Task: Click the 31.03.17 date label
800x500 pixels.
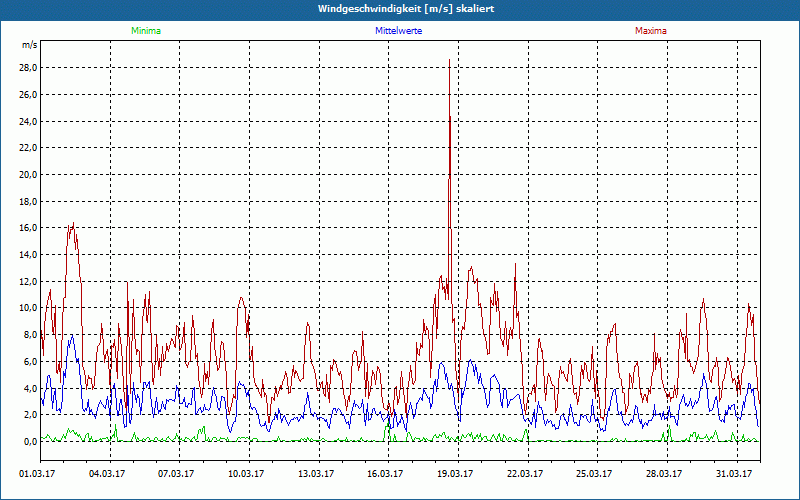Action: pyautogui.click(x=734, y=474)
